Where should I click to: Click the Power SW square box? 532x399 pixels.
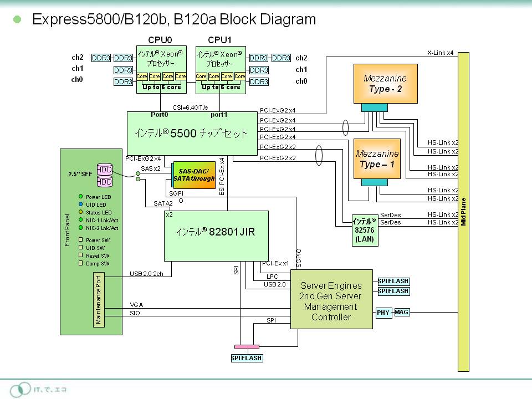click(81, 240)
